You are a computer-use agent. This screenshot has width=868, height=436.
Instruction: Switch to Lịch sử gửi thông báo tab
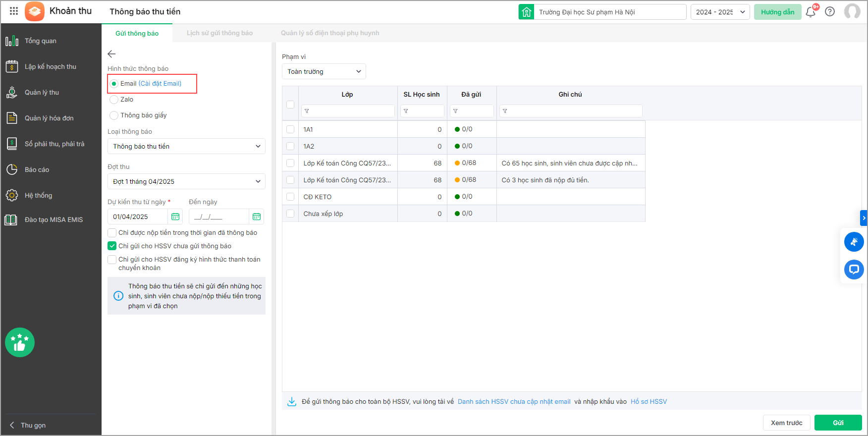pyautogui.click(x=219, y=33)
